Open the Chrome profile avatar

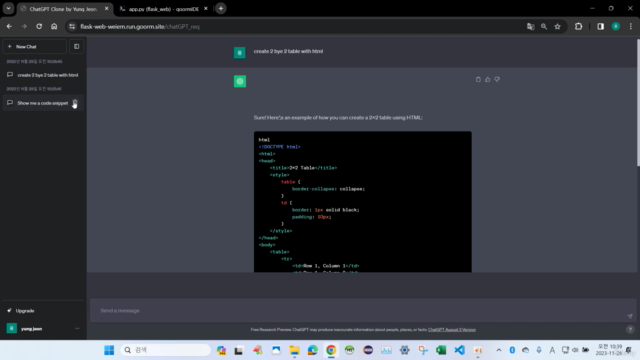click(x=616, y=27)
